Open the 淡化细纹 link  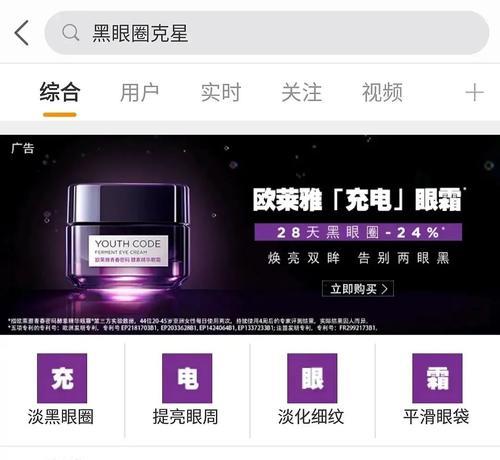pos(311,417)
